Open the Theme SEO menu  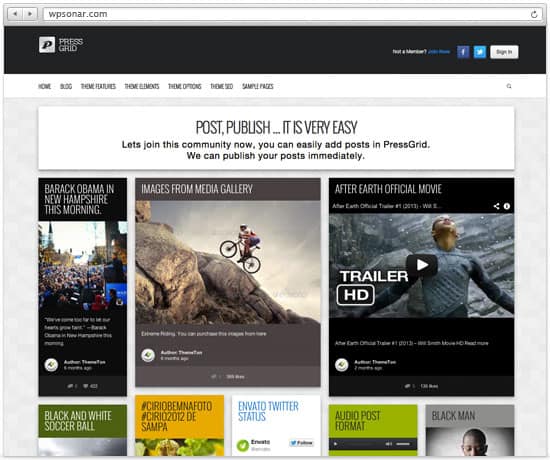[222, 86]
